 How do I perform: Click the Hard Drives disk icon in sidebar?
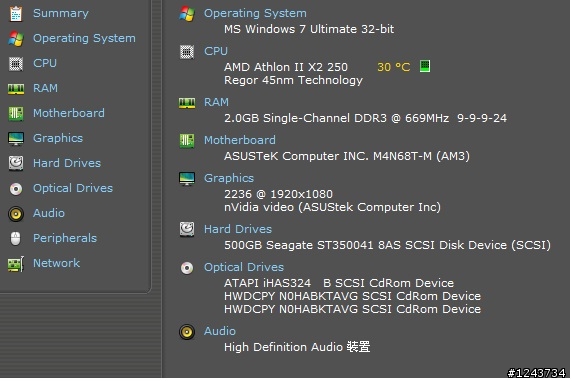tap(16, 163)
